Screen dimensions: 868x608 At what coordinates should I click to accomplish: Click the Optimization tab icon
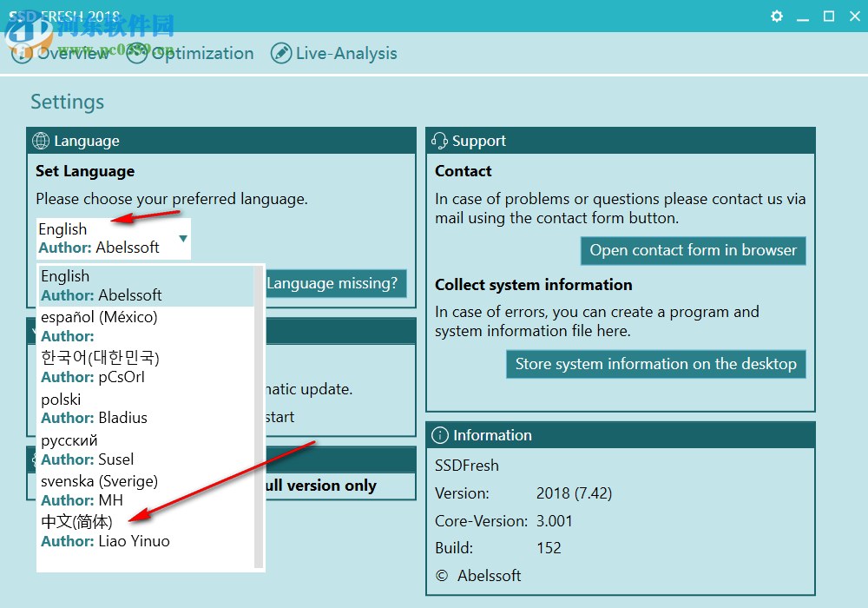137,53
